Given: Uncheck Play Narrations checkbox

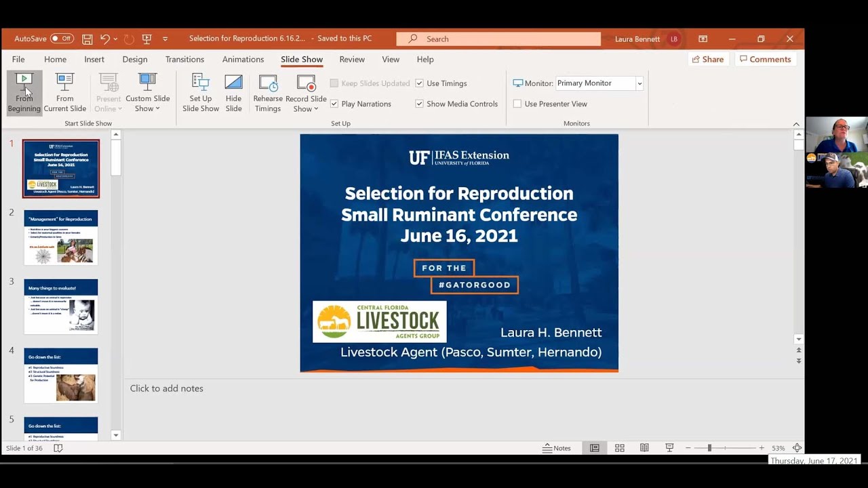Looking at the screenshot, I should coord(334,104).
